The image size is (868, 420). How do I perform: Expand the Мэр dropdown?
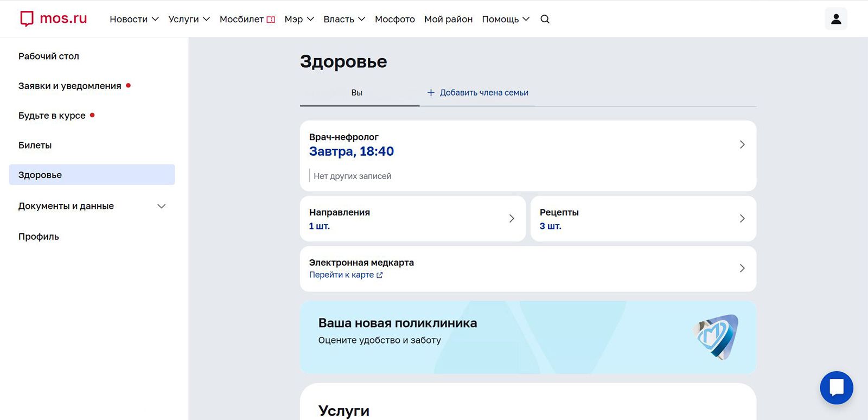[299, 19]
